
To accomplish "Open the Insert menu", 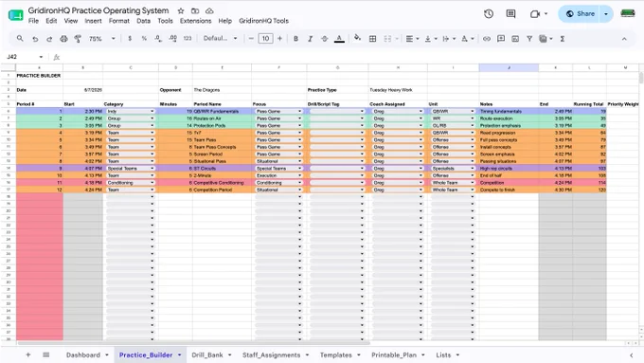I will pyautogui.click(x=93, y=21).
